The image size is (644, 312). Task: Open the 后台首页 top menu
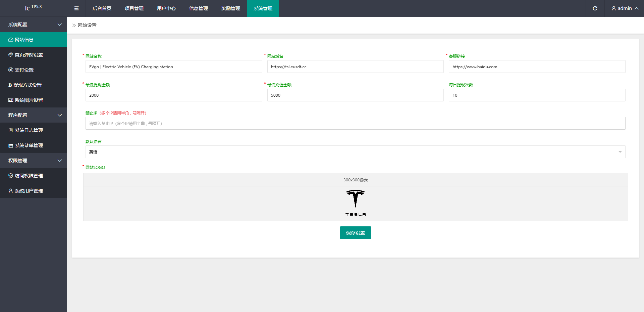pos(102,8)
